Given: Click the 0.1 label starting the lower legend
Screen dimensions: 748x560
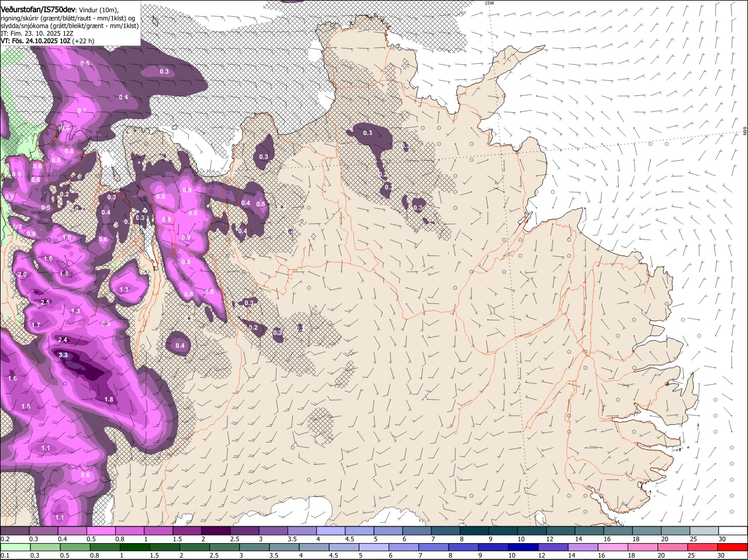Looking at the screenshot, I should click(x=5, y=555).
